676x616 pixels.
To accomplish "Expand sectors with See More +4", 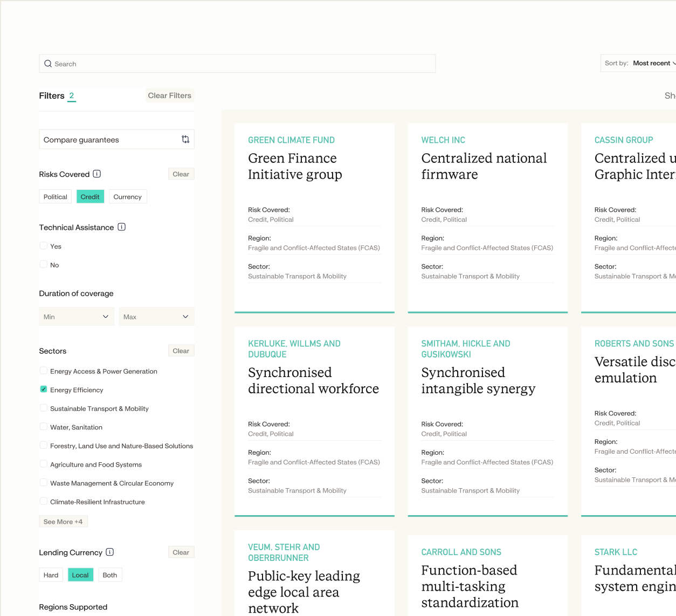I will pos(63,521).
